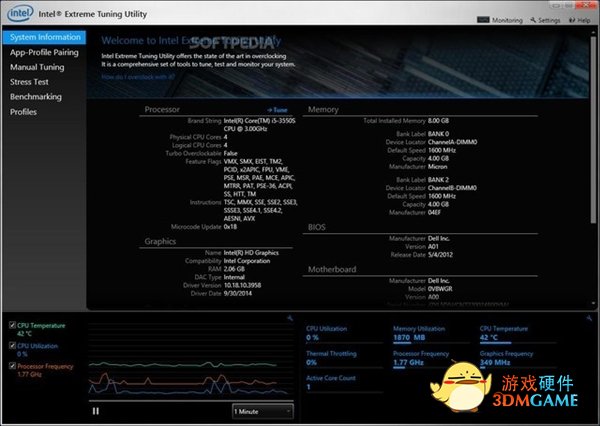Click the Active Core Count value

tap(308, 387)
